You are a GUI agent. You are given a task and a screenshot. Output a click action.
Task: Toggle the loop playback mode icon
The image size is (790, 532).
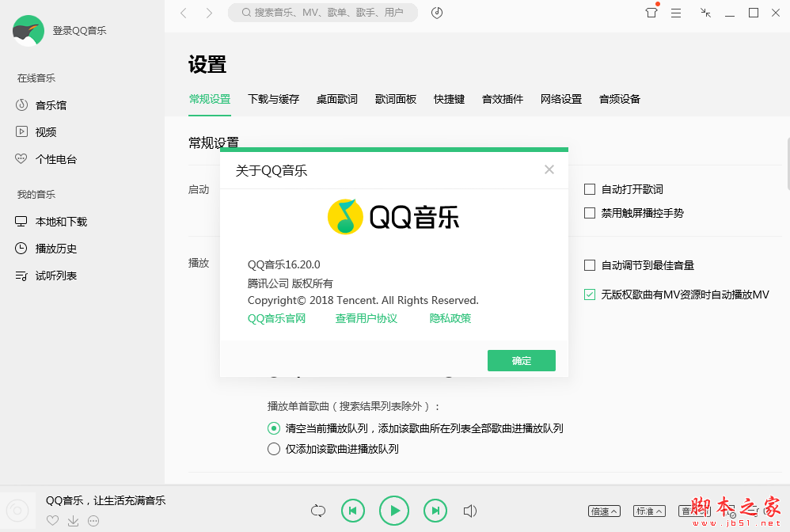(x=318, y=511)
